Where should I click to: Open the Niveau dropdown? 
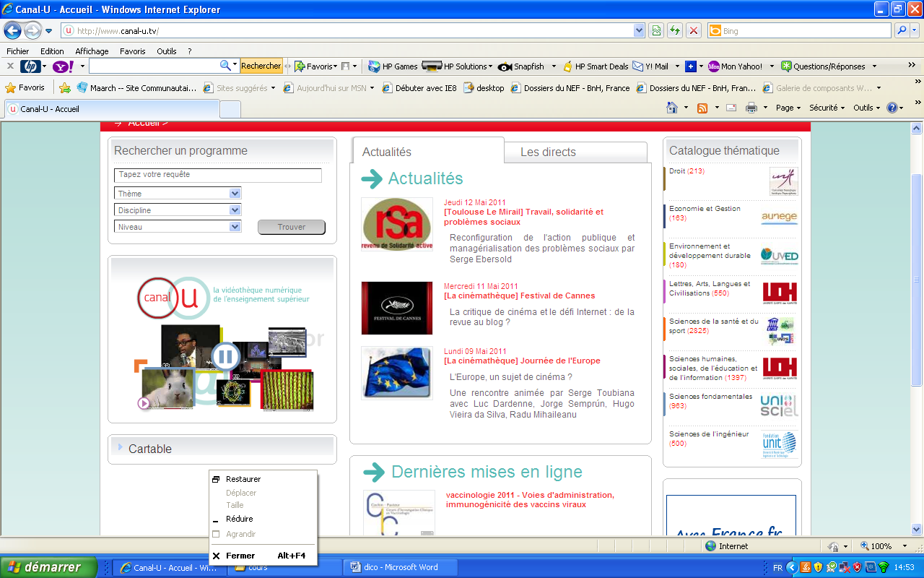click(235, 227)
